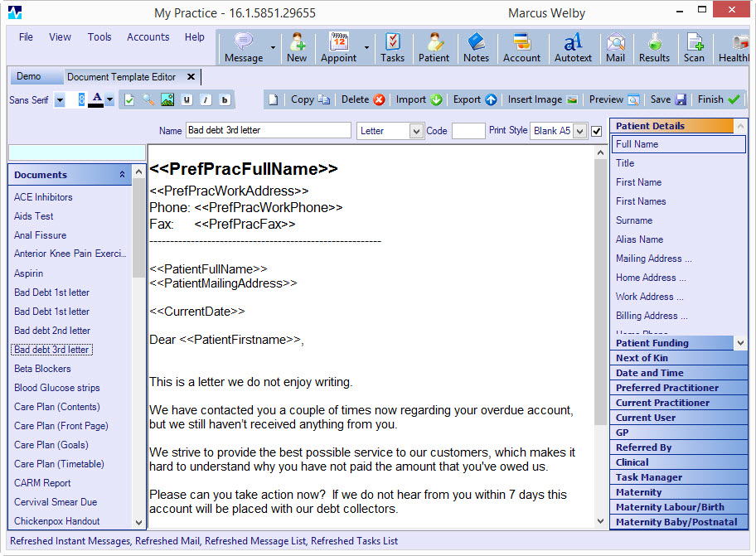Select the Beta Blockers document
756x556 pixels.
42,369
